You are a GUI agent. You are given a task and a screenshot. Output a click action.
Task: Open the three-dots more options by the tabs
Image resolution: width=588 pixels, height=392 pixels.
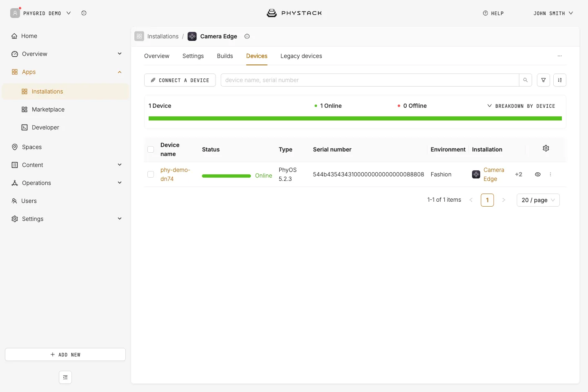point(560,56)
